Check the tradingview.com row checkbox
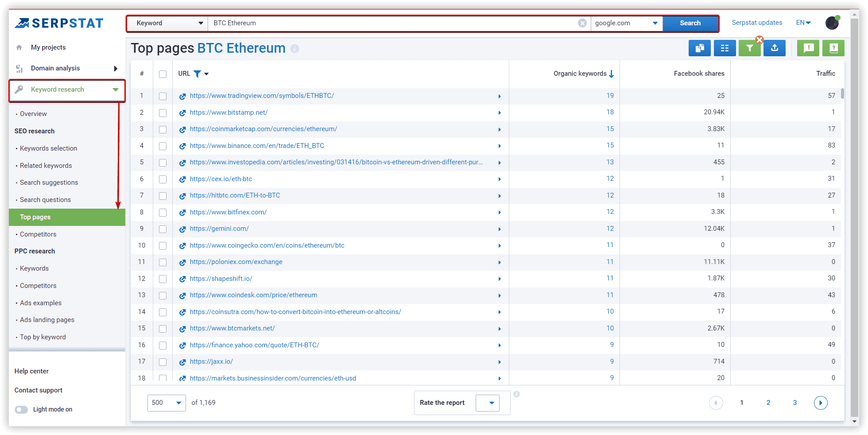868x435 pixels. point(163,96)
